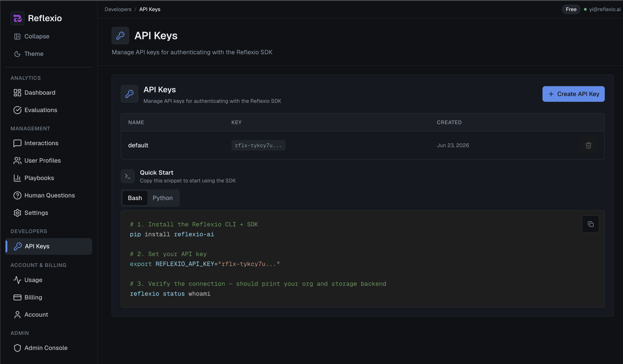The width and height of the screenshot is (623, 364).
Task: Open Usage in the sidebar
Action: (x=48, y=280)
